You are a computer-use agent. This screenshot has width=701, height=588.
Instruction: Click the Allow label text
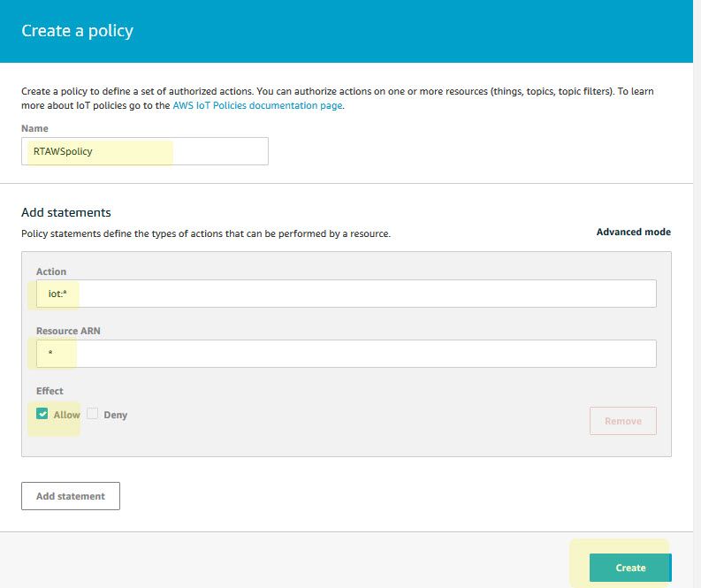[66, 415]
